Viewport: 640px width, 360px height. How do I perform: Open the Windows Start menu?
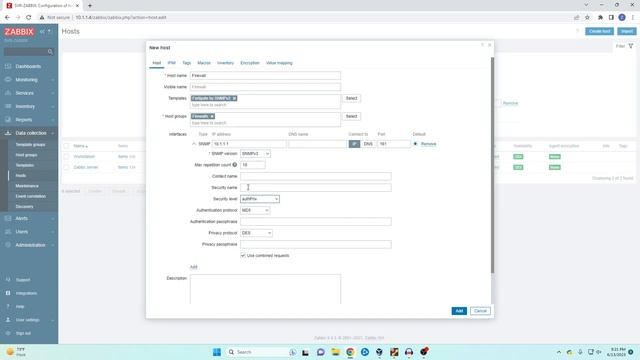pos(217,352)
